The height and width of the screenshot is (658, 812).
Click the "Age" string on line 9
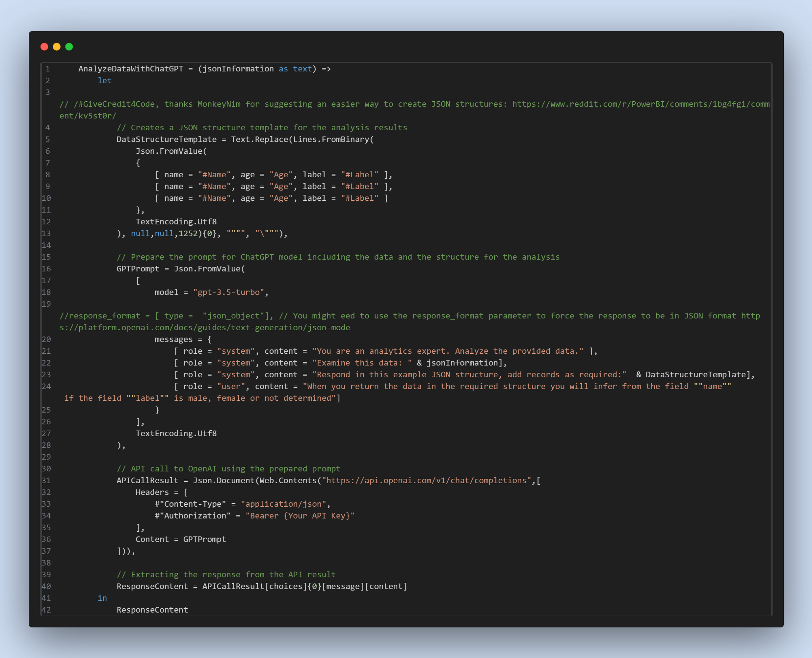click(x=281, y=186)
